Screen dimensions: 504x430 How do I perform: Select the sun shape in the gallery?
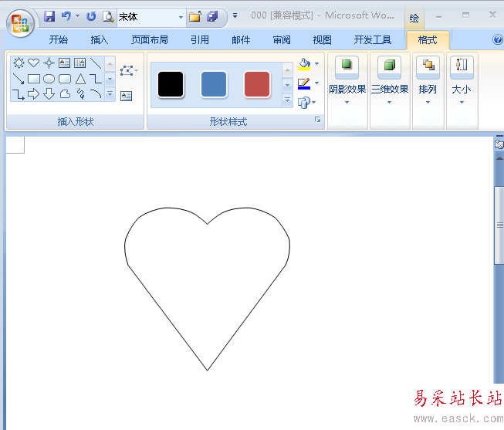(19, 63)
